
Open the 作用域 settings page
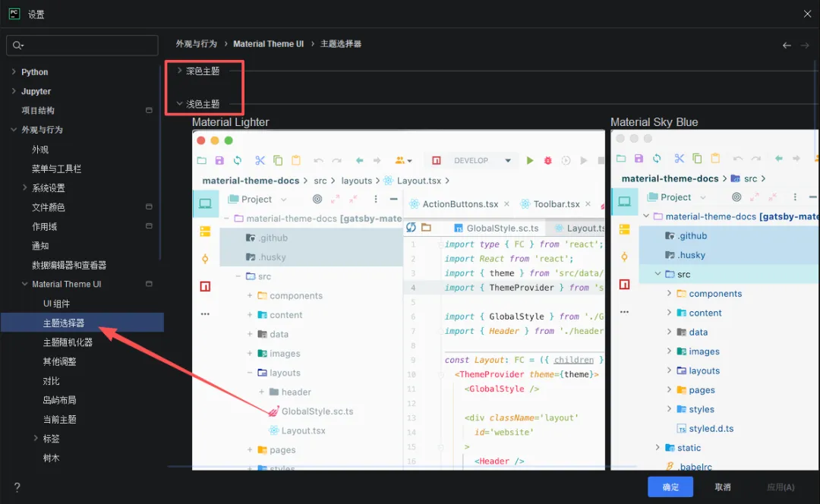pyautogui.click(x=45, y=226)
